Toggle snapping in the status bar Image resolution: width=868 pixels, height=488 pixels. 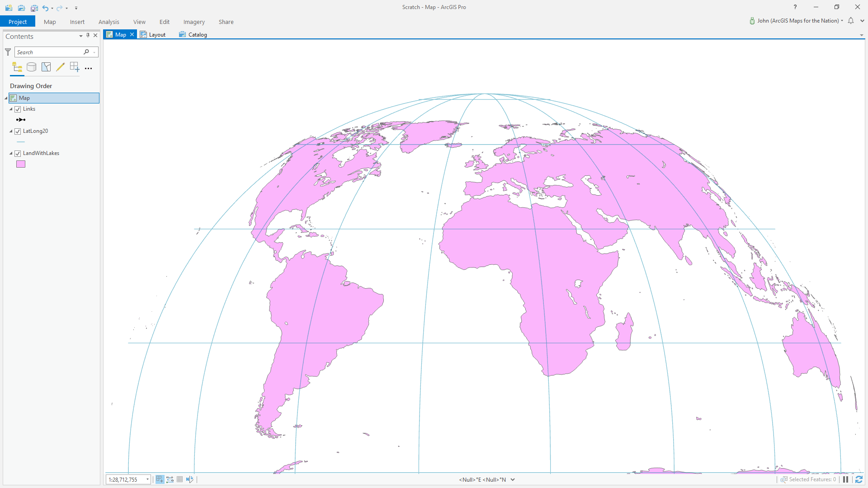(x=160, y=479)
